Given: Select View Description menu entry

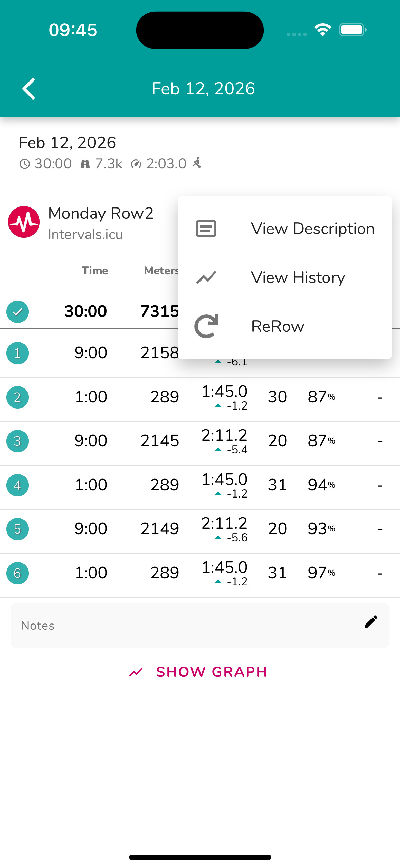Looking at the screenshot, I should [x=312, y=229].
